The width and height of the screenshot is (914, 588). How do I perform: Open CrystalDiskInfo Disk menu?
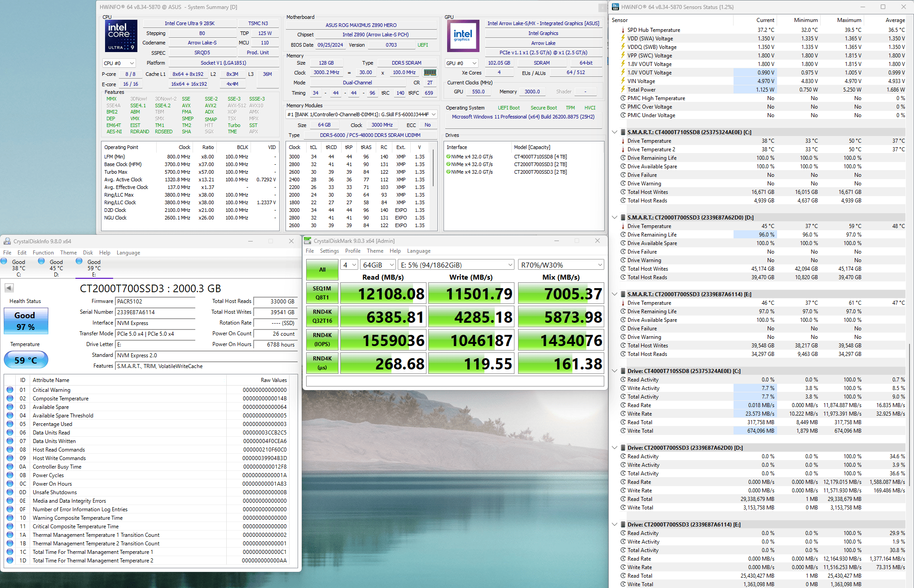(x=88, y=253)
